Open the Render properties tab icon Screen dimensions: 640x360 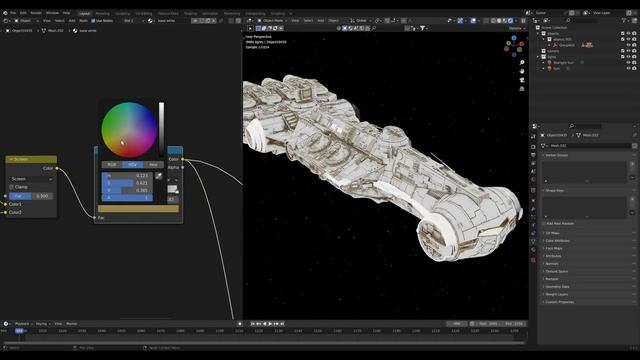tap(533, 147)
